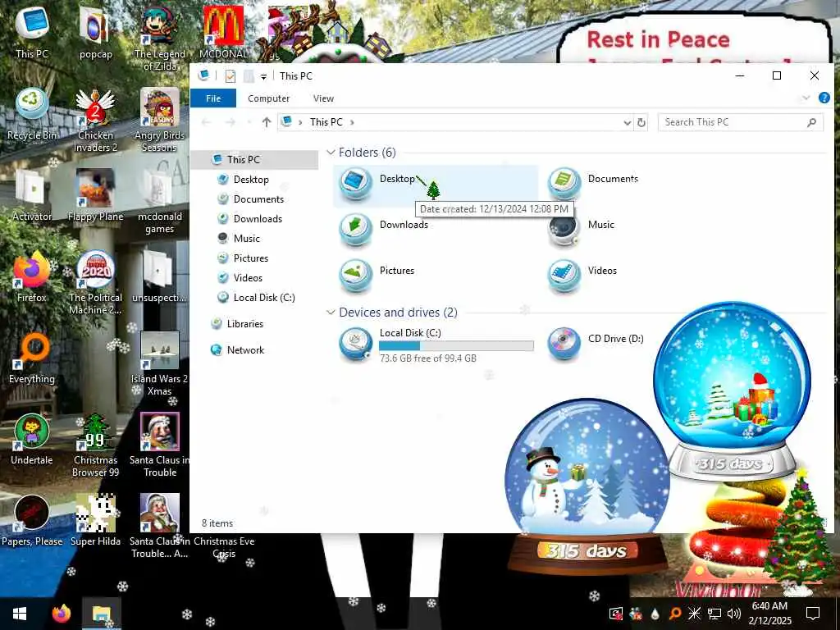Click the Everything tray magnifier icon
The width and height of the screenshot is (840, 630).
click(675, 614)
